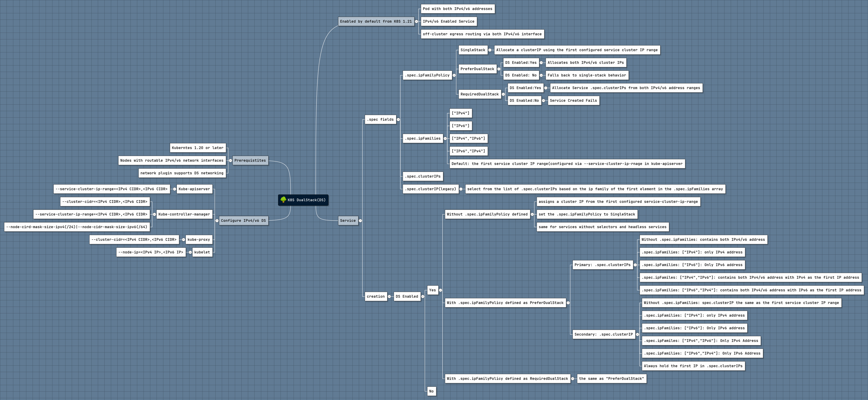Collapse the Kube-apiserver node toggle

point(175,189)
